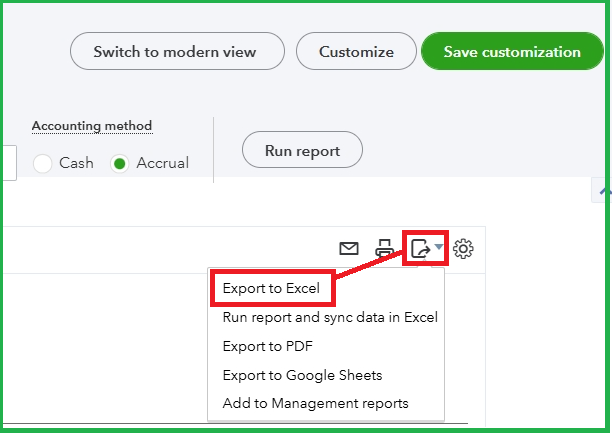
Task: Click the export document icon
Action: [420, 249]
